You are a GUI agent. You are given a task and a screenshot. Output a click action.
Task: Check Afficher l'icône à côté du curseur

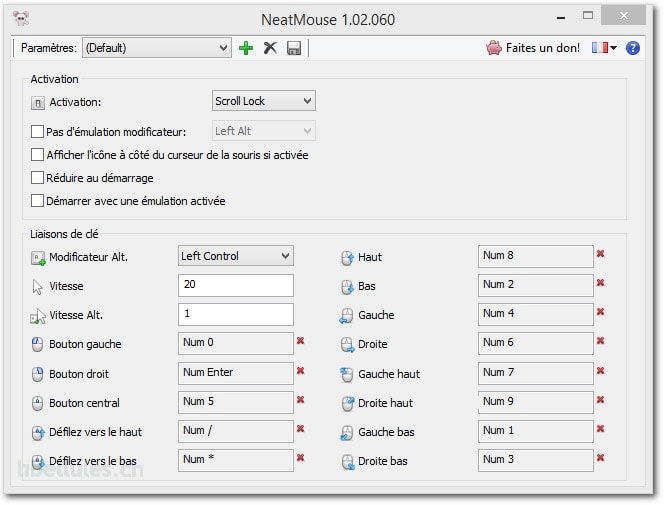[37, 155]
